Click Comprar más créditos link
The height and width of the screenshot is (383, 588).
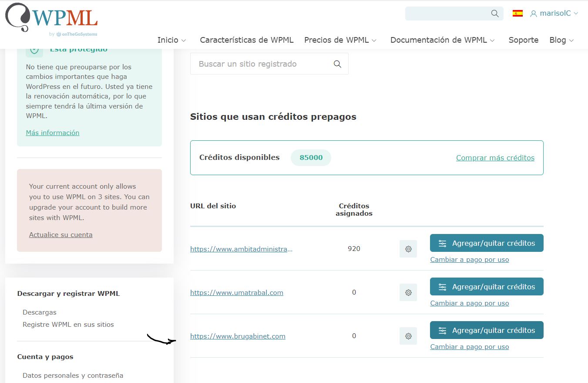tap(495, 158)
